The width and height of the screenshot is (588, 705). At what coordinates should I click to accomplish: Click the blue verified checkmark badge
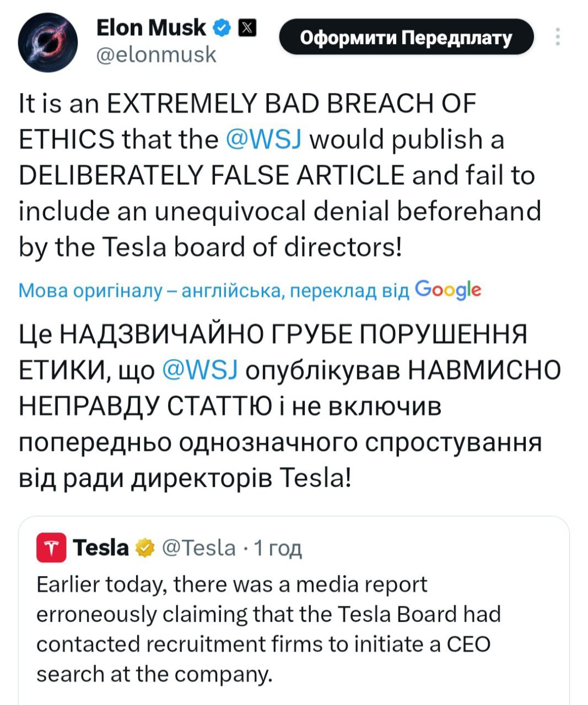(222, 28)
